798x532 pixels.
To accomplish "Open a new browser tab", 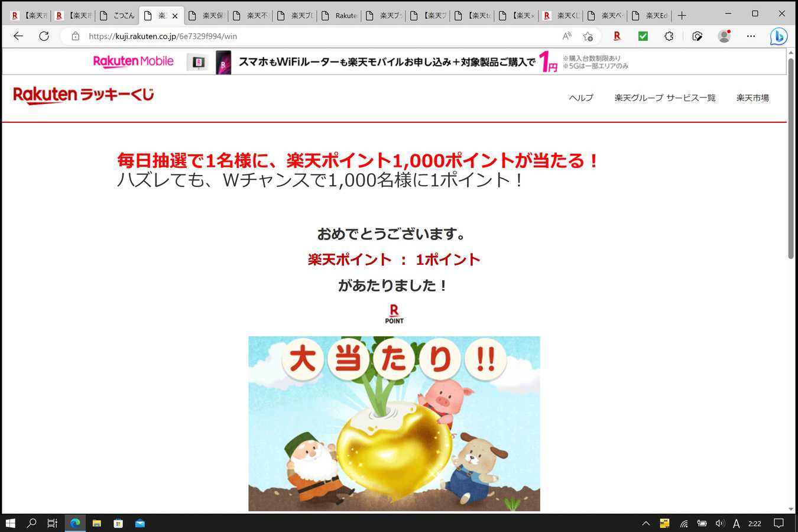I will click(x=682, y=15).
